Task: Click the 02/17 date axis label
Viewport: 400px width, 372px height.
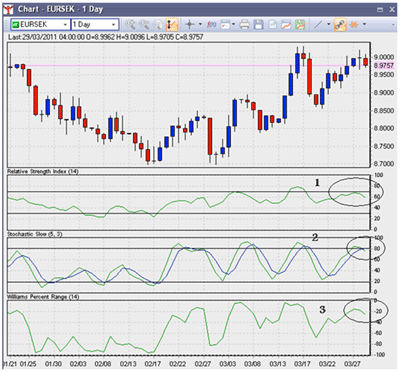Action: click(x=153, y=364)
